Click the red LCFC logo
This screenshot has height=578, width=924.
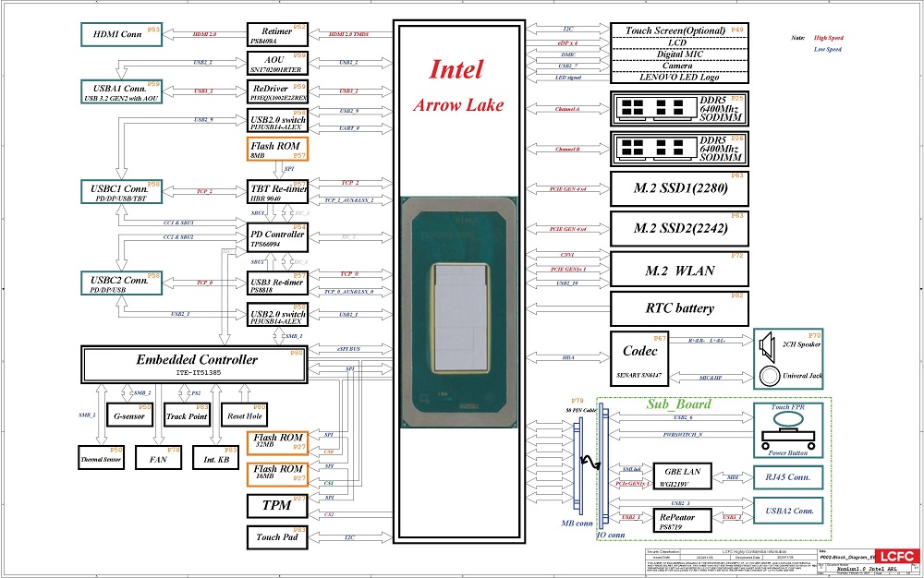[x=897, y=556]
